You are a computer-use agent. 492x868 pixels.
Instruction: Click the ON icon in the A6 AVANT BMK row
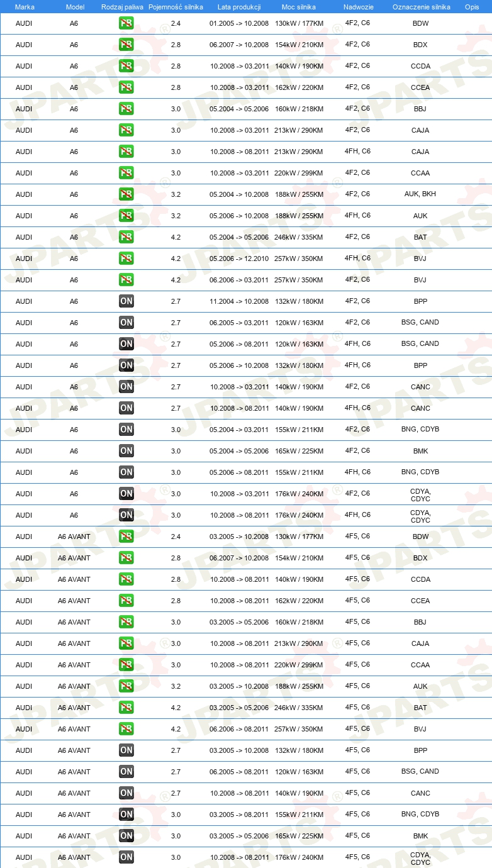coord(126,837)
